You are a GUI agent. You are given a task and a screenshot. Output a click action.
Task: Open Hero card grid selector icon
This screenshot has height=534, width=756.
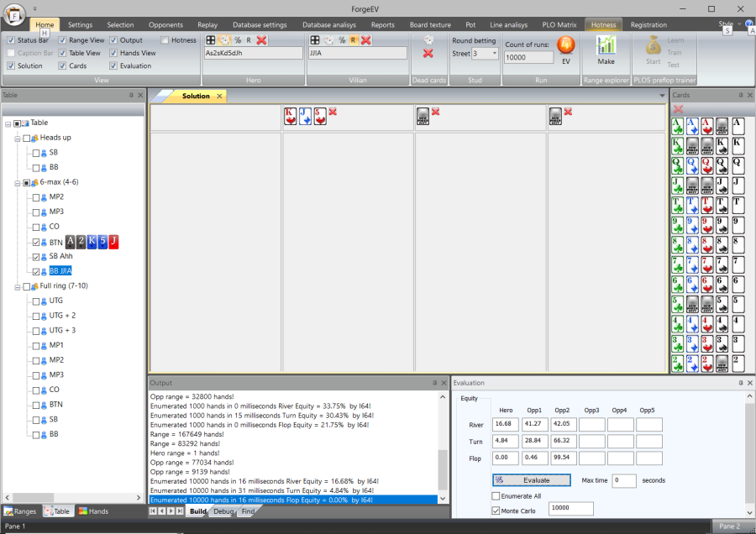(211, 39)
